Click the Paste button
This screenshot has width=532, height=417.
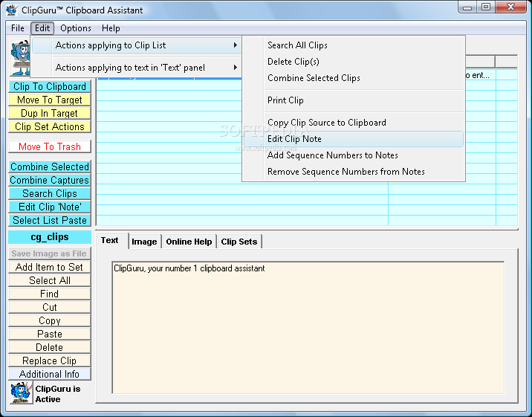[x=50, y=334]
